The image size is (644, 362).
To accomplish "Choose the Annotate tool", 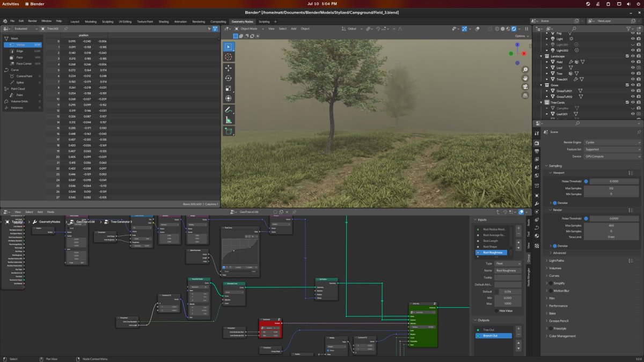I will coord(228,110).
